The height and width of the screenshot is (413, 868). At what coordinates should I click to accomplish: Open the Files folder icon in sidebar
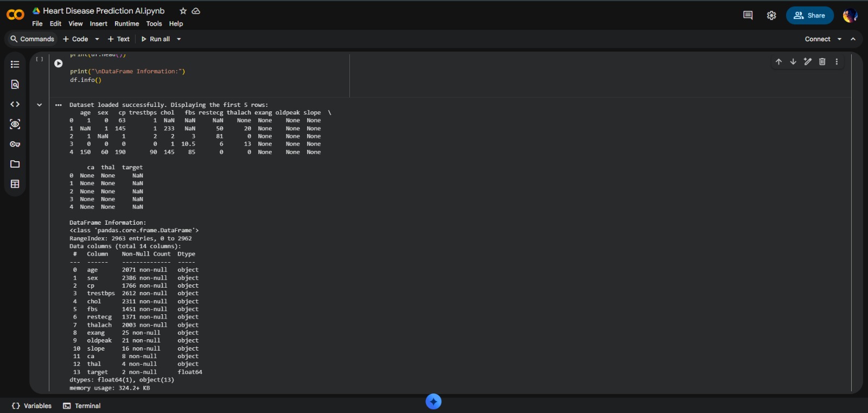click(x=15, y=164)
